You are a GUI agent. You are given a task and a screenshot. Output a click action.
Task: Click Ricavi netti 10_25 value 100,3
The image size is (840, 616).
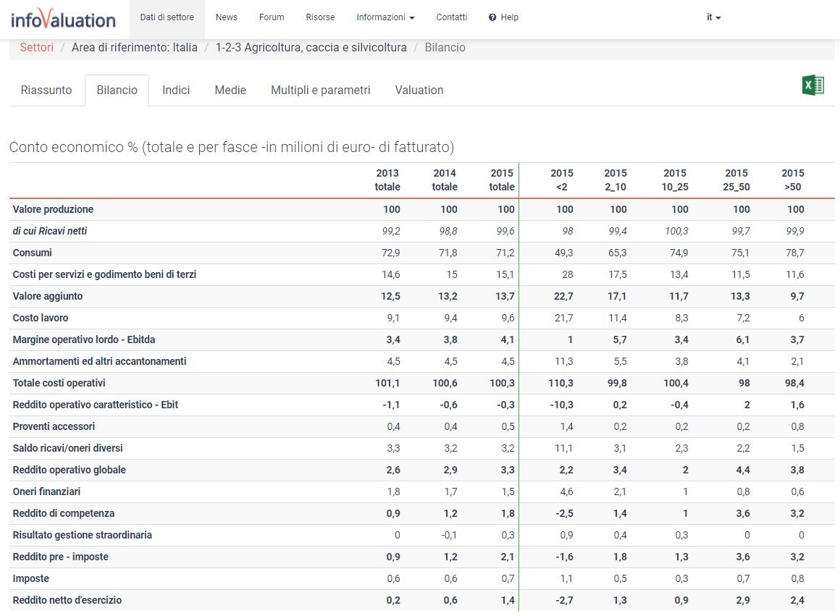pyautogui.click(x=676, y=231)
